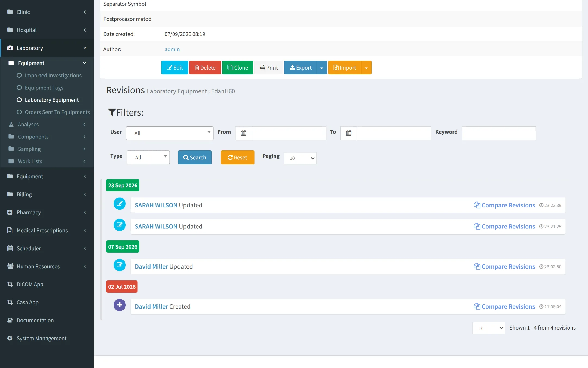Open David Miller link on Created revision
This screenshot has height=368, width=588.
151,306
